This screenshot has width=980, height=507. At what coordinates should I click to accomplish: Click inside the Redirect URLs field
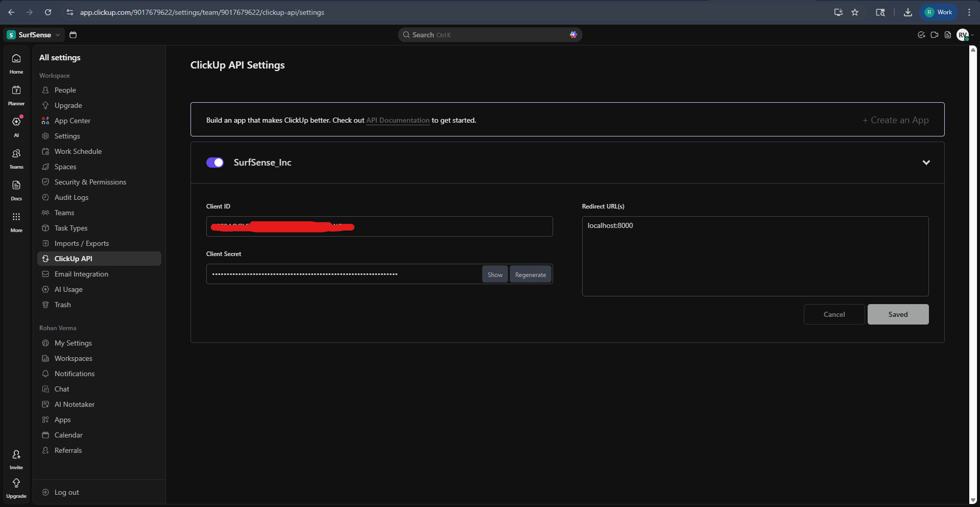click(755, 256)
